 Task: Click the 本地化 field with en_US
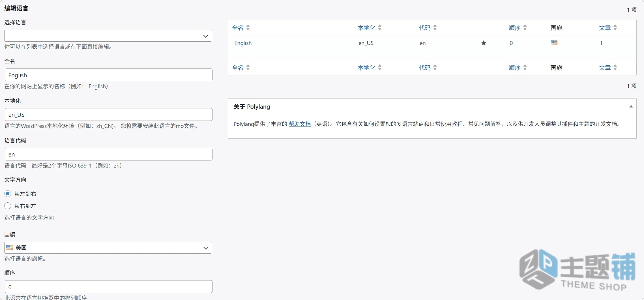tap(108, 115)
